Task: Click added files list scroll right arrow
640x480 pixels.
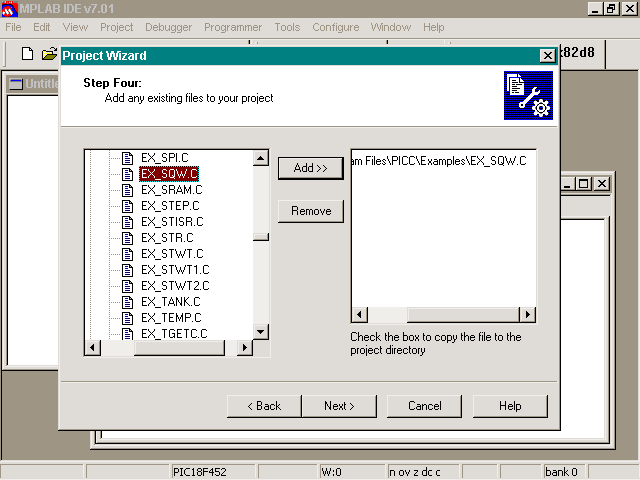Action: 527,315
